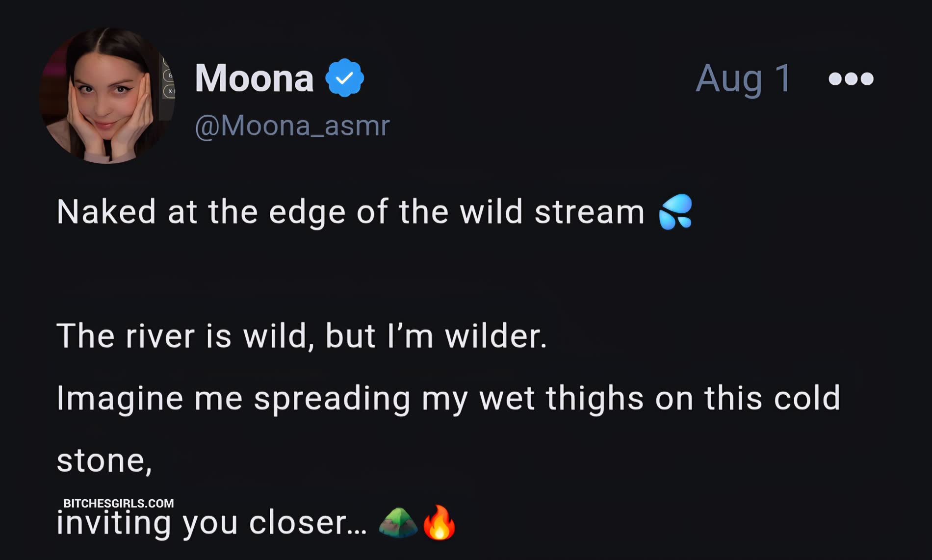The image size is (932, 560).
Task: Open the @Moona_asmr handle link
Action: point(292,126)
